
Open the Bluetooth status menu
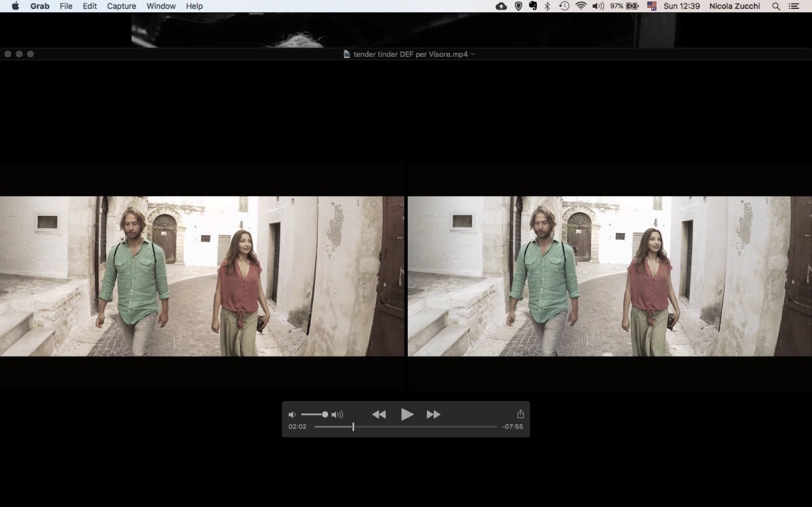[x=547, y=6]
